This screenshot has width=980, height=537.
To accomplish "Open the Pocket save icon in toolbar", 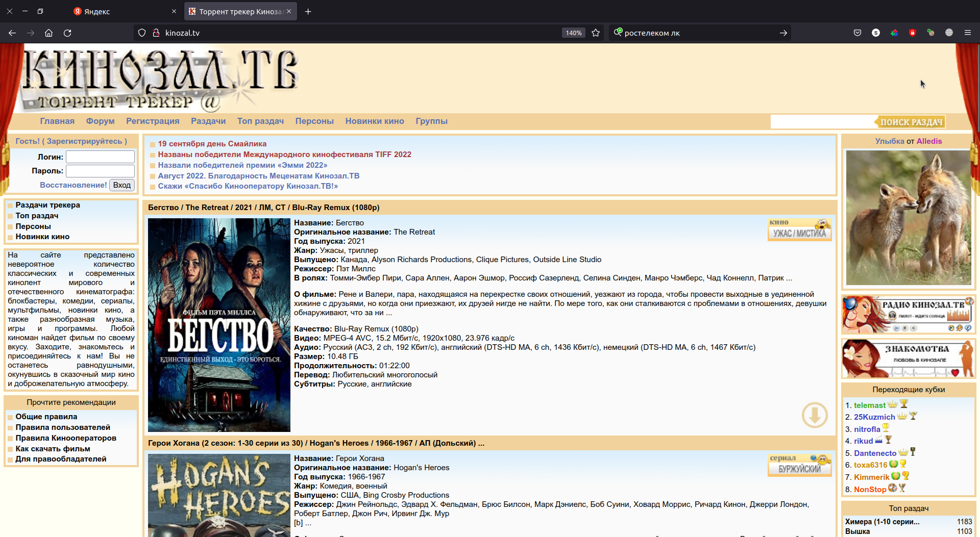I will coord(857,33).
